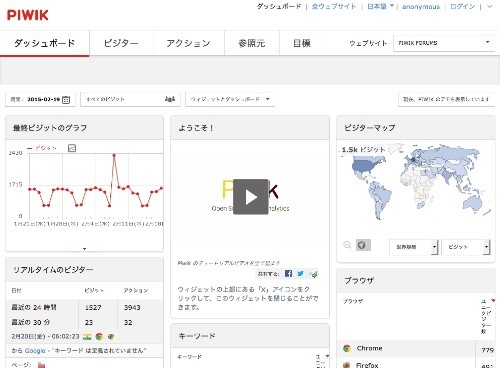This screenshot has height=368, width=500.
Task: Share on Facebook icon
Action: [288, 274]
